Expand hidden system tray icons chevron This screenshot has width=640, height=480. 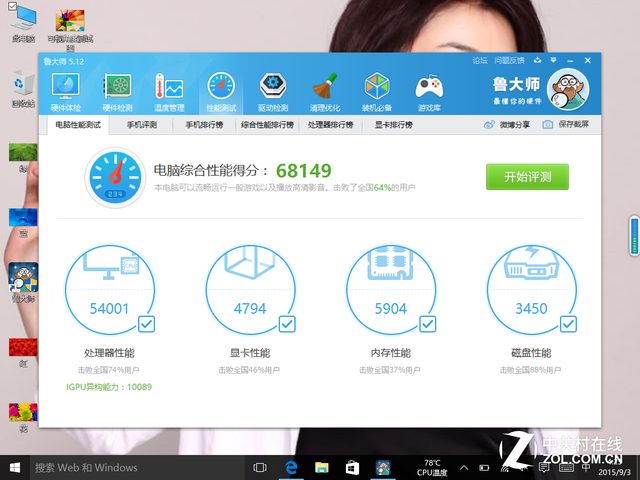coord(464,467)
